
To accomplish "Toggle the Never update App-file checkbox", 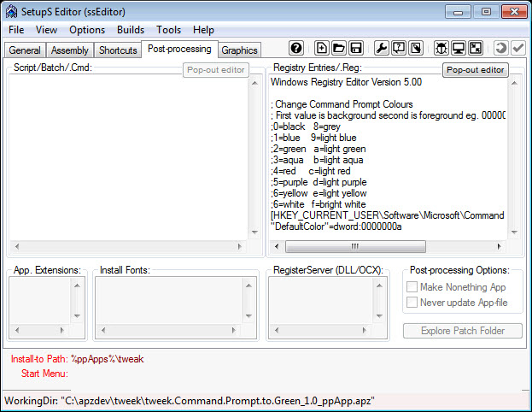I will [412, 303].
